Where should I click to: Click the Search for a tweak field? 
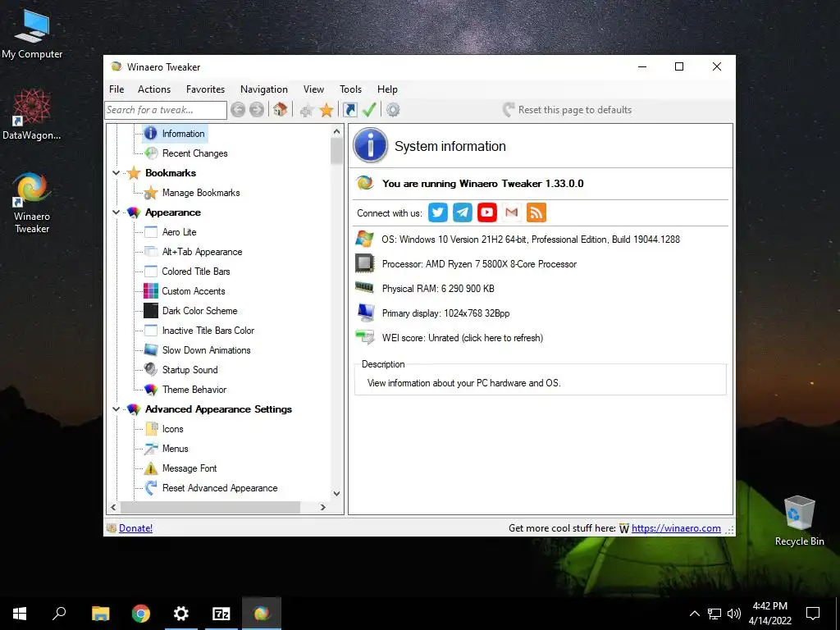click(166, 110)
